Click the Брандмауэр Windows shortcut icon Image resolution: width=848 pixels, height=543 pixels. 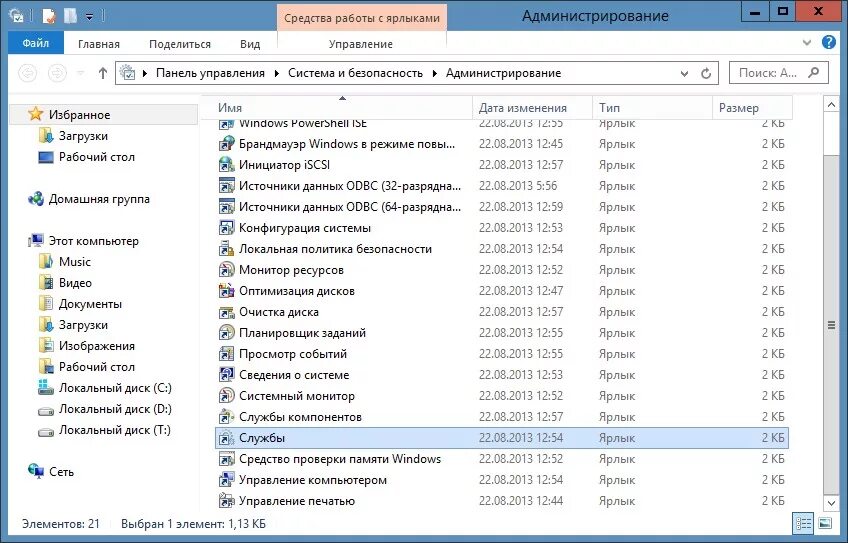(x=226, y=144)
